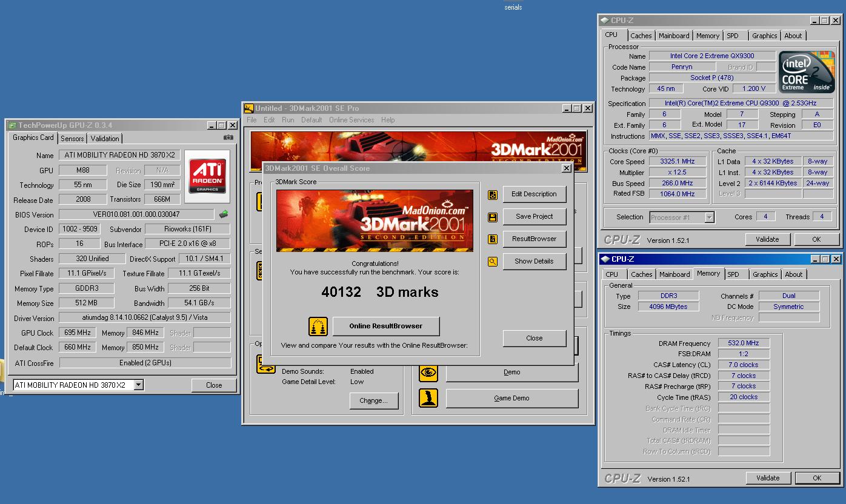Click the 40132 3D marks score text

(380, 292)
